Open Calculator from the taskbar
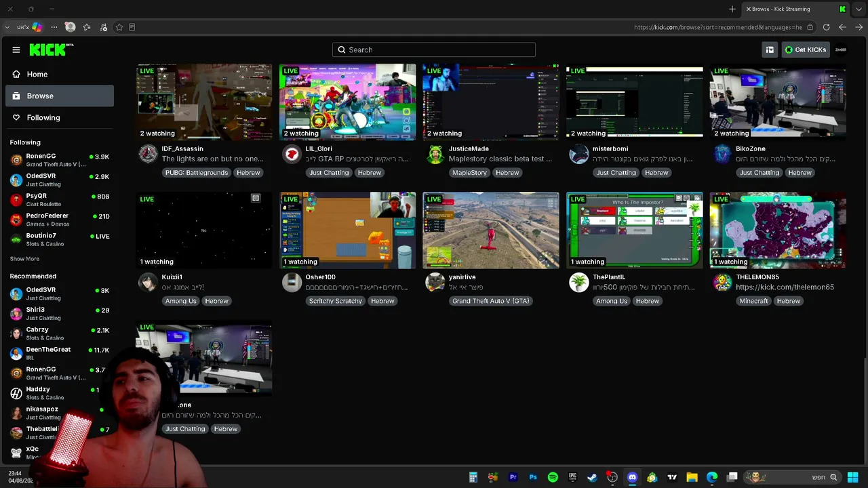Screen dimensions: 868x488 point(473,477)
